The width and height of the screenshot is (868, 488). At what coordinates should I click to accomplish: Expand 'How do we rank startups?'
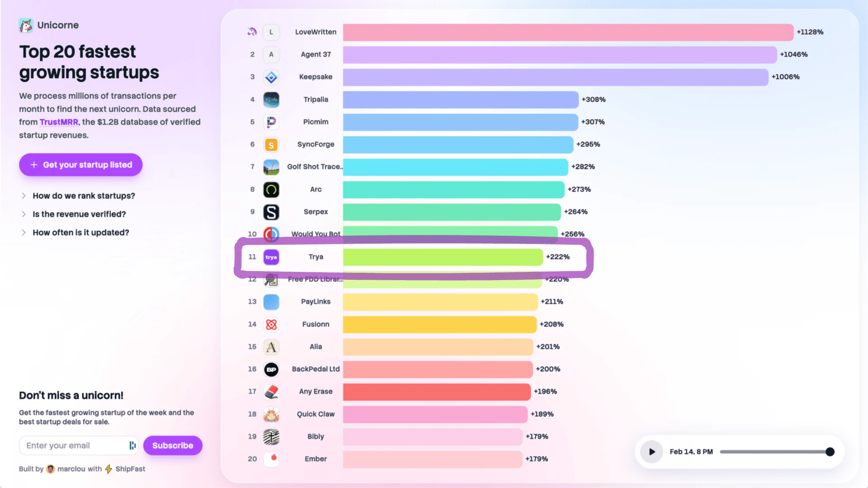point(84,195)
